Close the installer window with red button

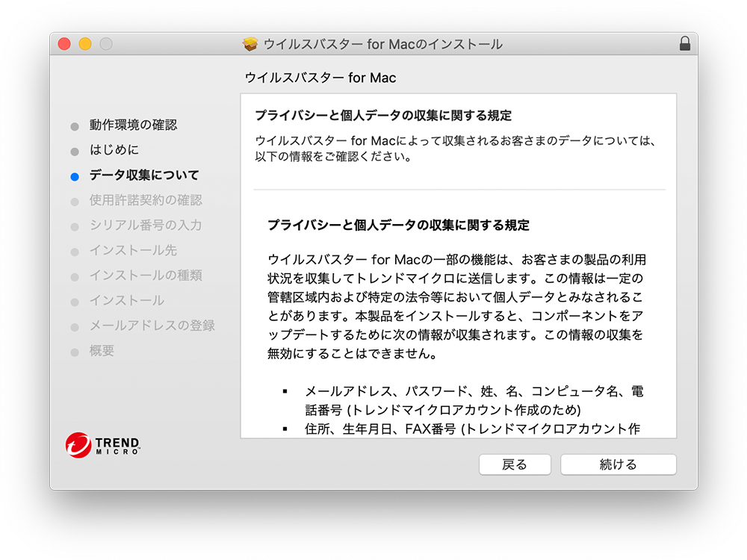64,44
